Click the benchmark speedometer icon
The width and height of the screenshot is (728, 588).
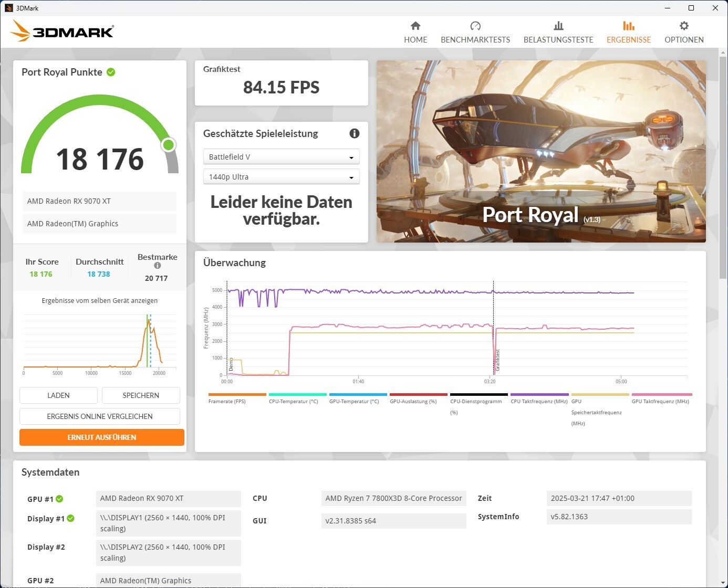[x=475, y=26]
